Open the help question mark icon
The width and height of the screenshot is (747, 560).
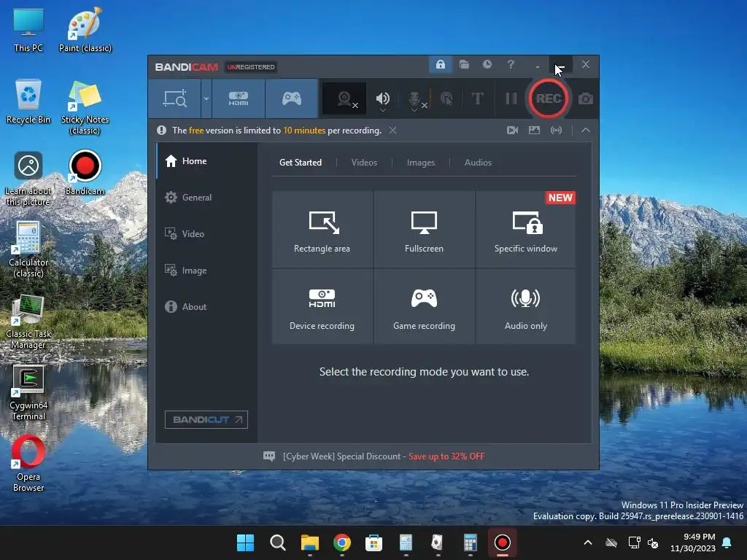(511, 64)
